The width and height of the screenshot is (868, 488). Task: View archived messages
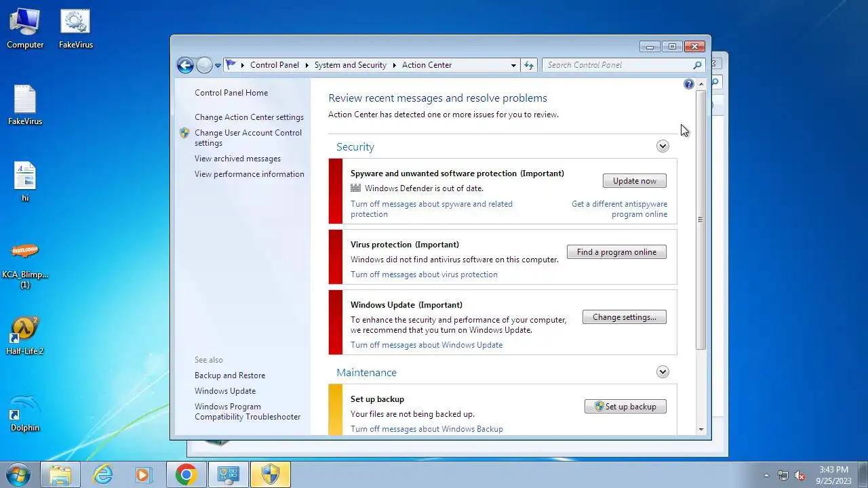pos(237,159)
